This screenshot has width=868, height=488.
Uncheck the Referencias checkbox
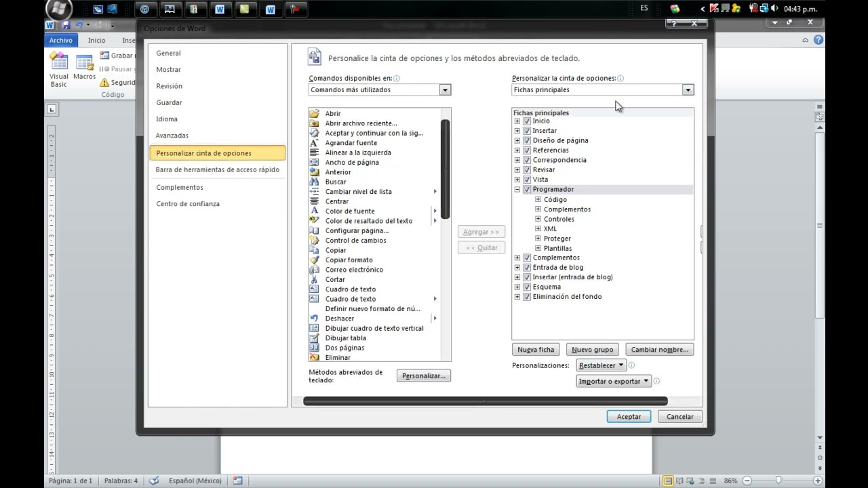click(527, 150)
